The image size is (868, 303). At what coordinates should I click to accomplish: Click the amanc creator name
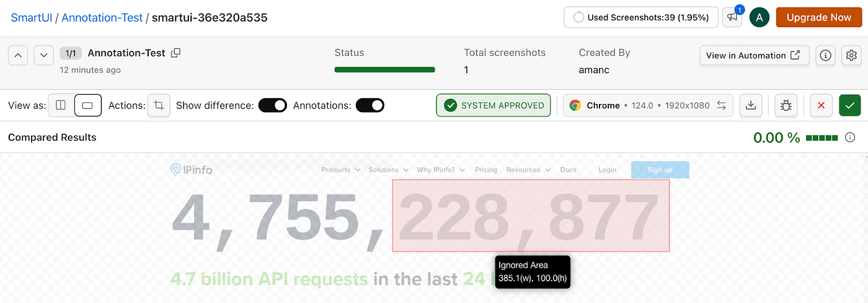[x=594, y=70]
